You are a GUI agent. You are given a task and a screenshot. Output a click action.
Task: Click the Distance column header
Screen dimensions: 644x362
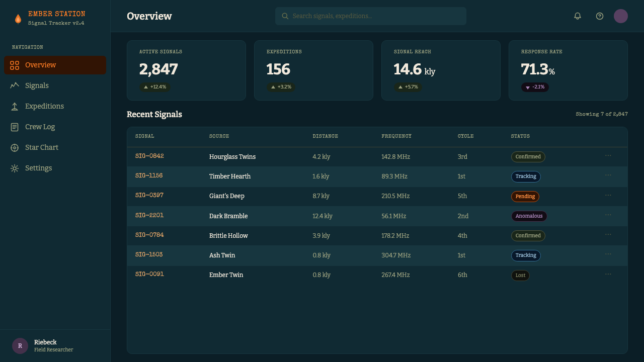(326, 136)
